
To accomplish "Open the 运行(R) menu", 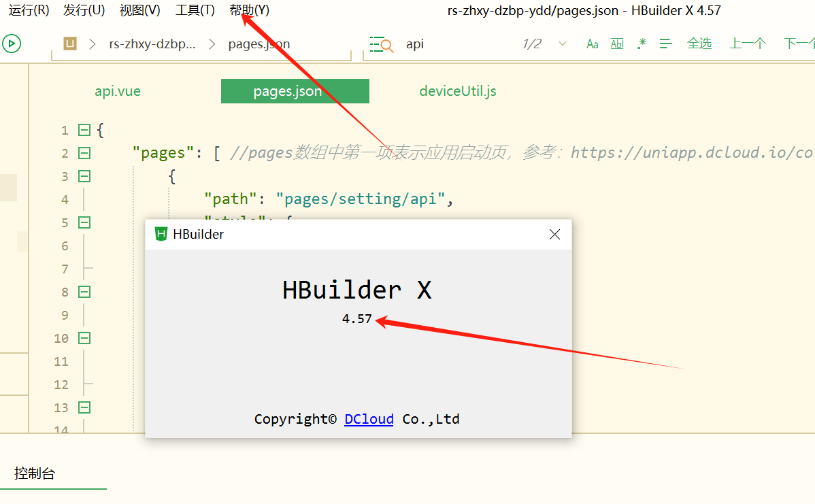I will 29,10.
